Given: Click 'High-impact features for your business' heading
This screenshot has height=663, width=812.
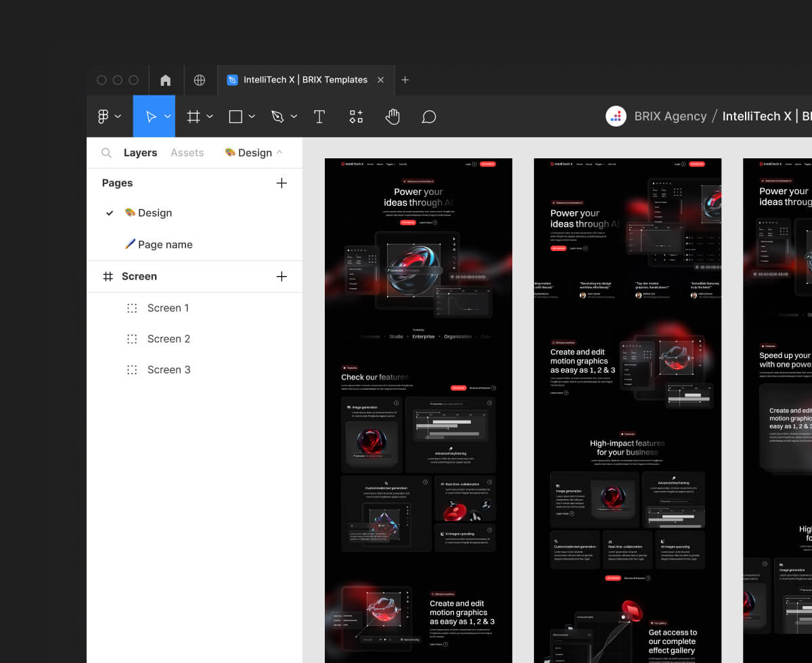Looking at the screenshot, I should click(627, 448).
